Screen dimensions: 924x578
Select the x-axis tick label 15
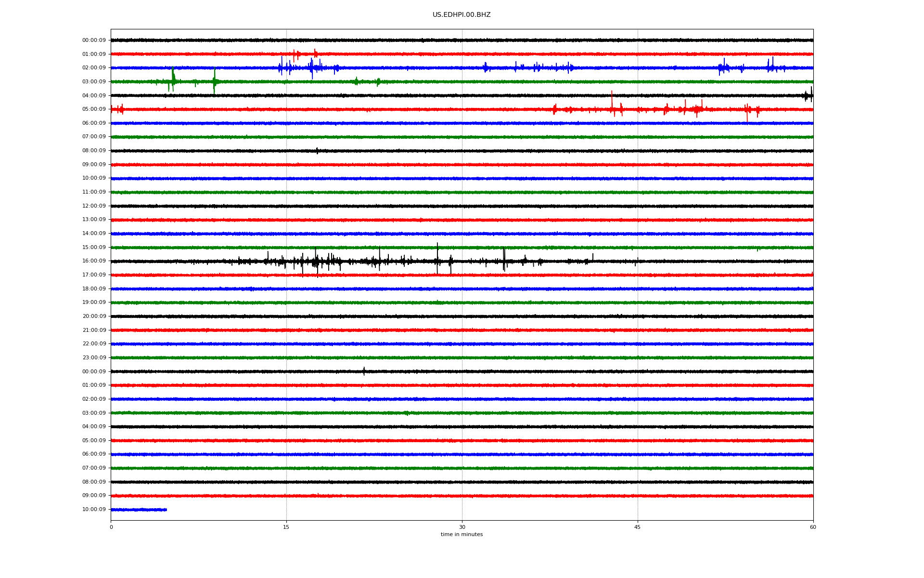pos(286,527)
